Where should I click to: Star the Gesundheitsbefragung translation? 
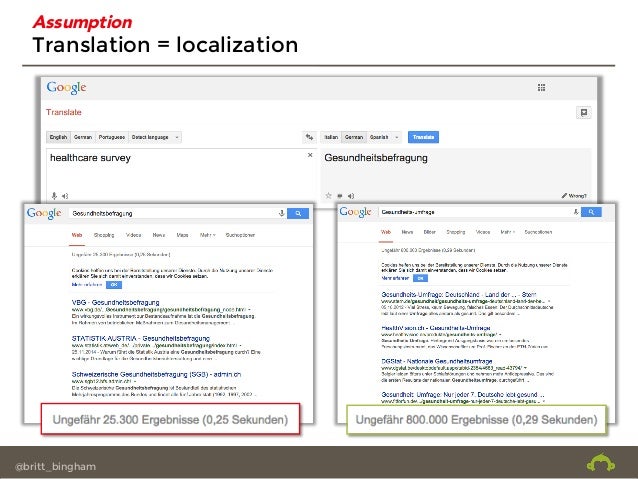[x=328, y=196]
